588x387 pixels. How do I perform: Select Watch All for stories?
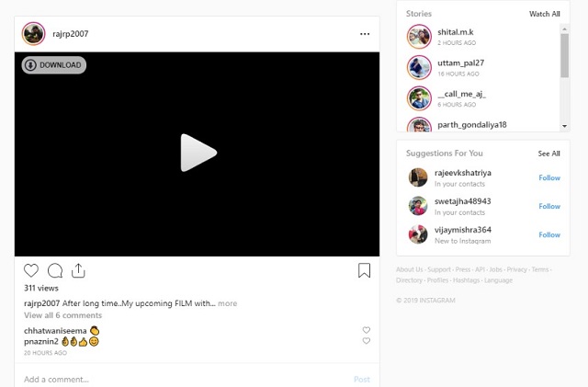click(545, 14)
